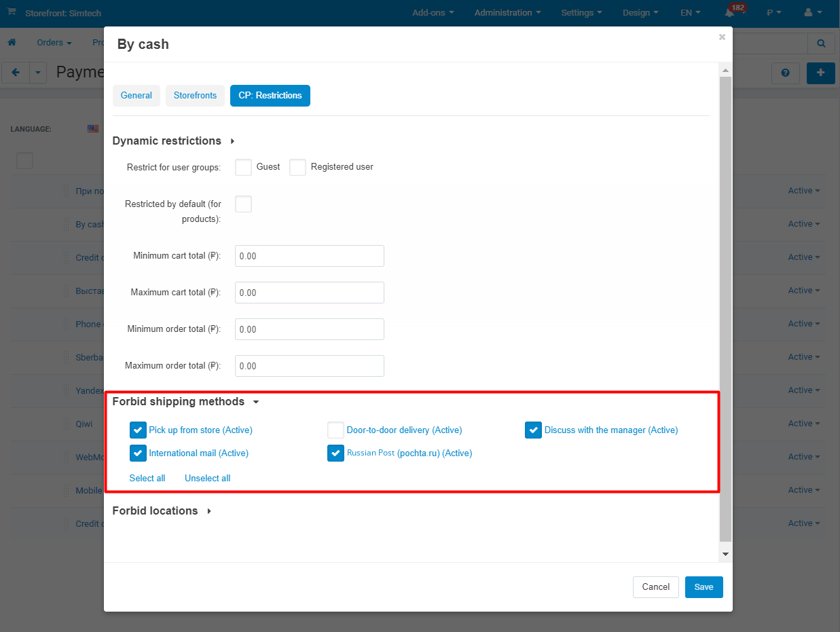Open the Add-ons dropdown menu
Viewport: 840px width, 632px height.
click(433, 13)
